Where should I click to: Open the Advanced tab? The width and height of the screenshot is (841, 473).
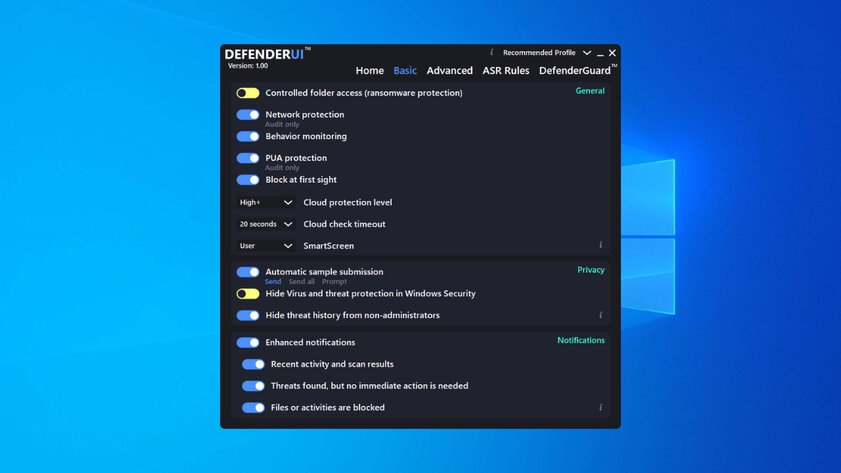pos(449,71)
